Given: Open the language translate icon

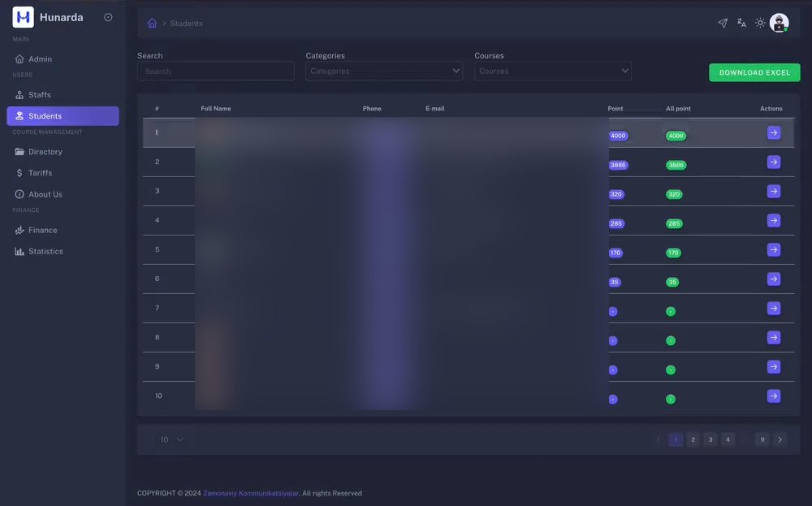Looking at the screenshot, I should coord(741,23).
